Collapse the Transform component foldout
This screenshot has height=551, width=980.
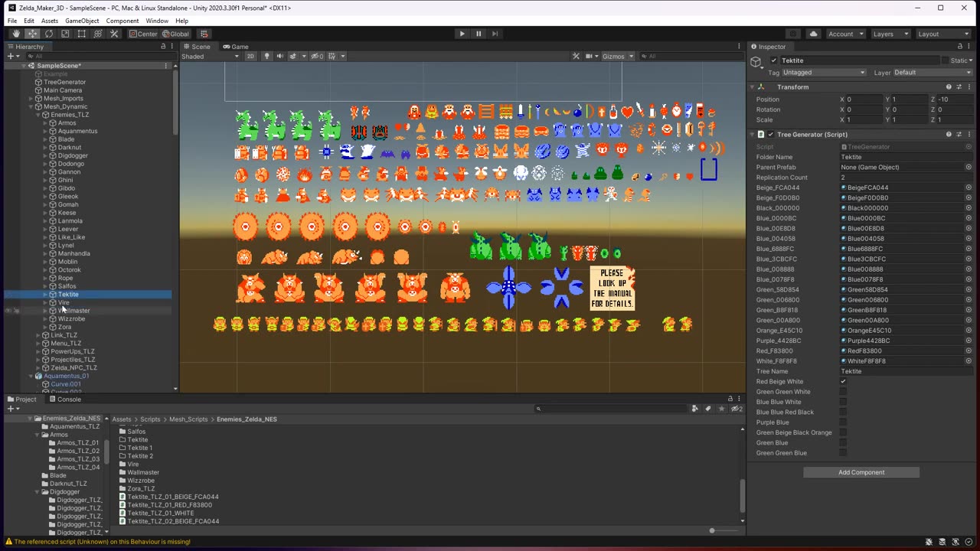coord(752,87)
